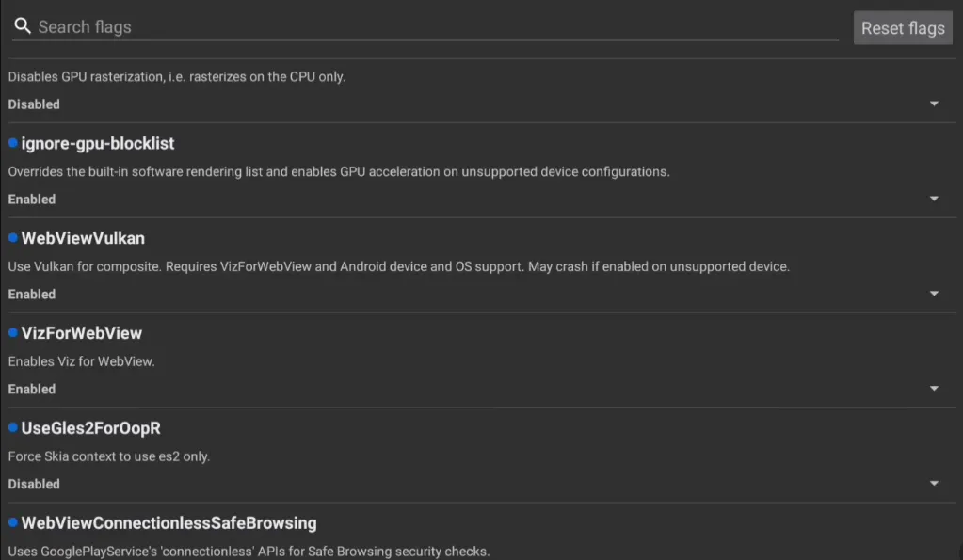Screen dimensions: 963x560
Task: Expand the Disabled dropdown for GPU rasterization flag
Action: point(934,104)
